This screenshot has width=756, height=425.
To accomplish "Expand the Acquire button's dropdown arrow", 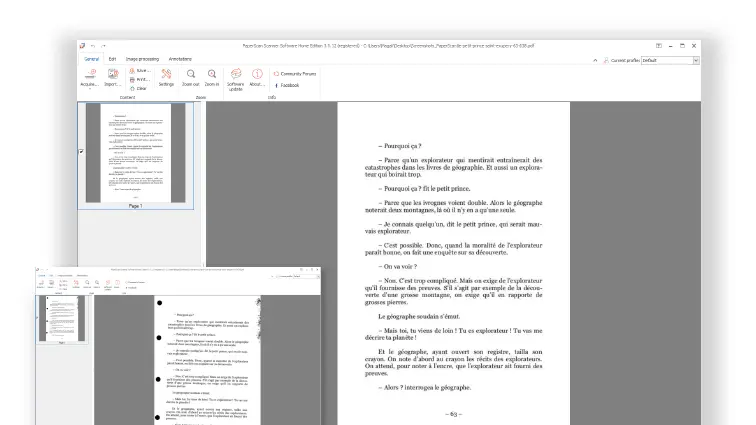I will 90,89.
